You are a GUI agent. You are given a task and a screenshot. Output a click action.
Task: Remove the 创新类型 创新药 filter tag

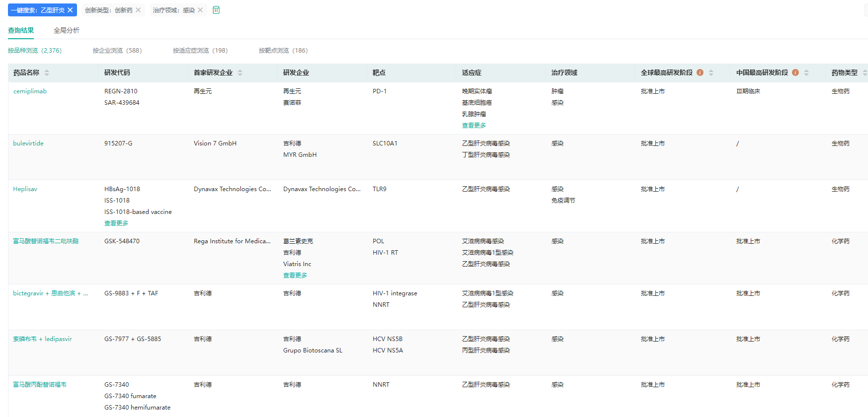[x=138, y=10]
